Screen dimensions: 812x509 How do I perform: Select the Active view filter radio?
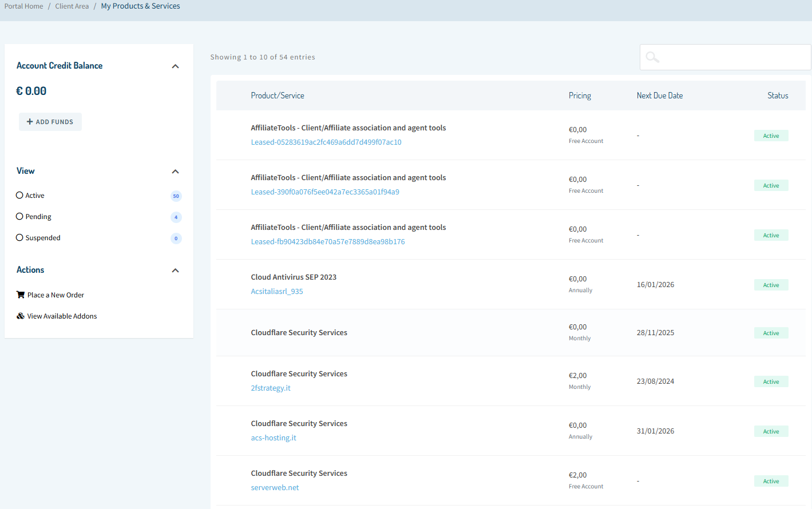[19, 196]
